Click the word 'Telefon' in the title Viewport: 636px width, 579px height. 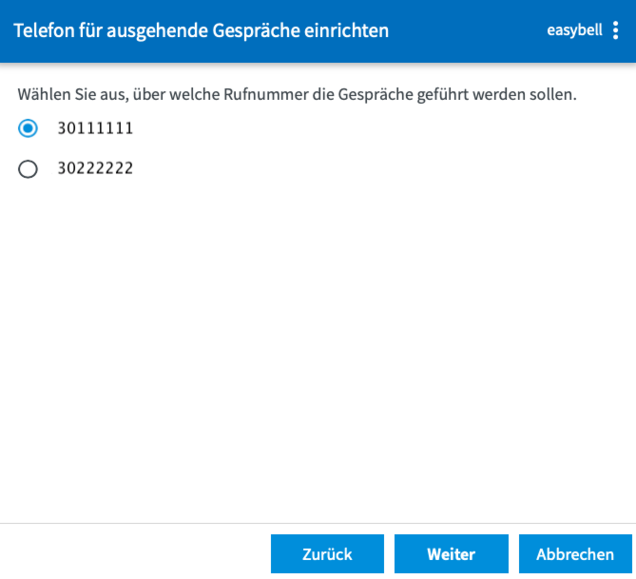click(44, 30)
